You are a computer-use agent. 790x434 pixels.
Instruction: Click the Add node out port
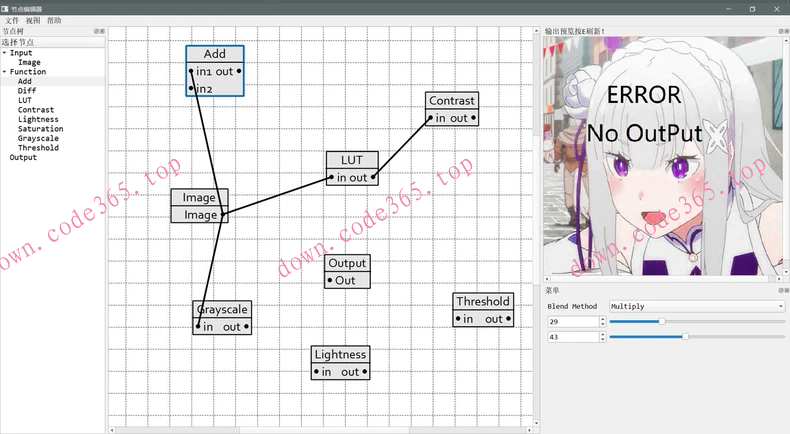click(239, 71)
